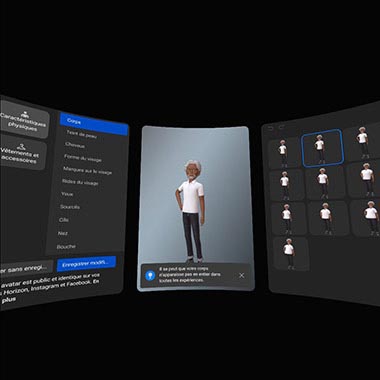Select Rides du visage
380x380 pixels.
coord(80,182)
